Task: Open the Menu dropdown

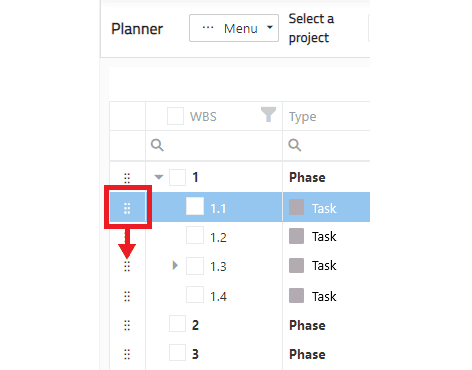Action: [x=234, y=28]
